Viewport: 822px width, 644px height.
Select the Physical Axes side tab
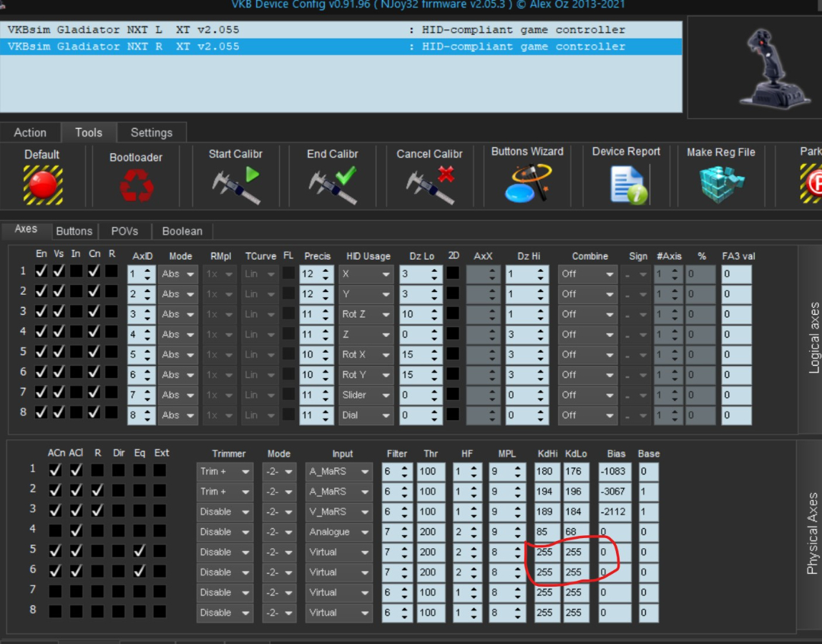click(x=812, y=533)
